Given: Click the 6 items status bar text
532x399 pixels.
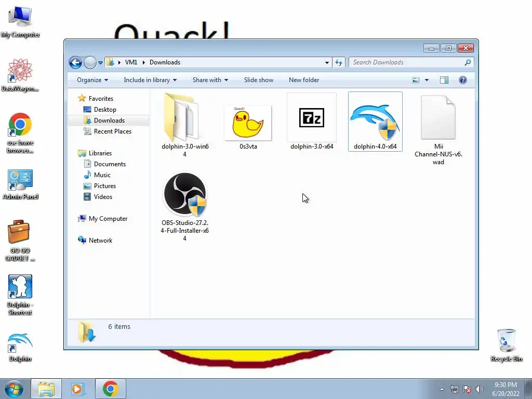Looking at the screenshot, I should (x=119, y=326).
